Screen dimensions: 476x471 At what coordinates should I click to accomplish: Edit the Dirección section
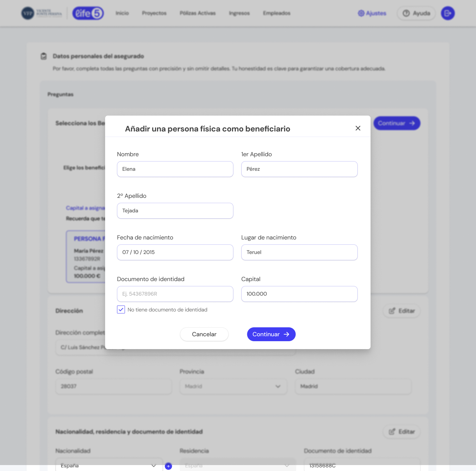(x=402, y=311)
